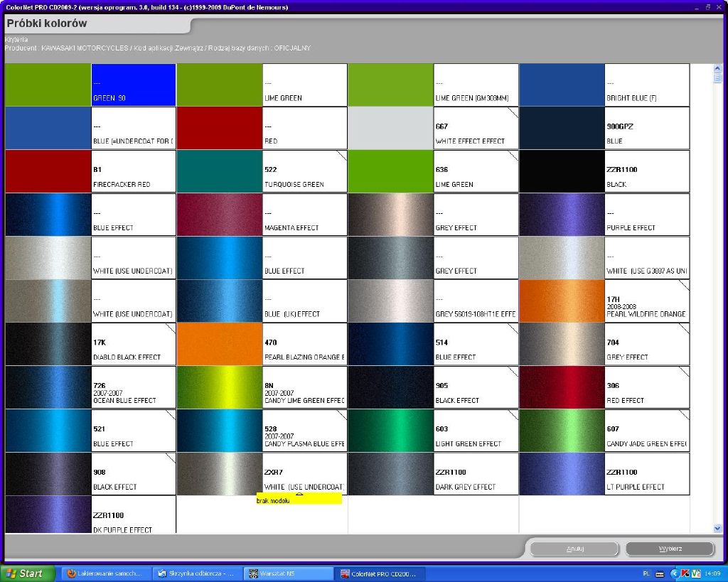728x582 pixels.
Task: Click the scrollbar down arrow
Action: coord(717,528)
